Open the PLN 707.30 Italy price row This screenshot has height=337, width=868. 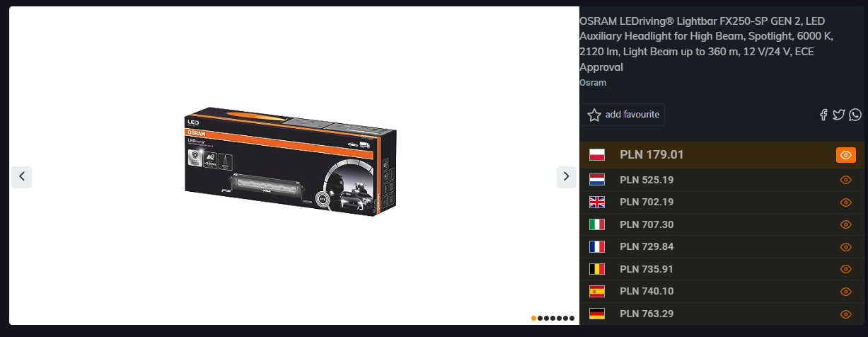(x=722, y=224)
